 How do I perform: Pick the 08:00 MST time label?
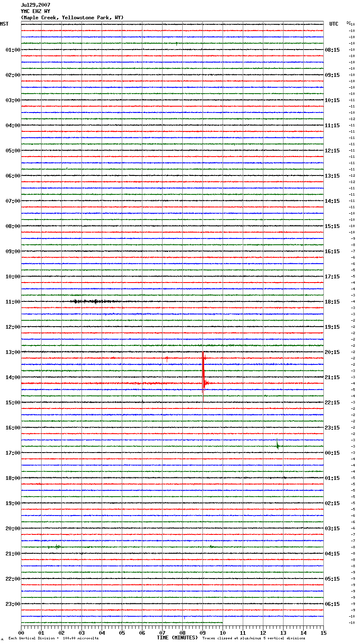[13, 226]
